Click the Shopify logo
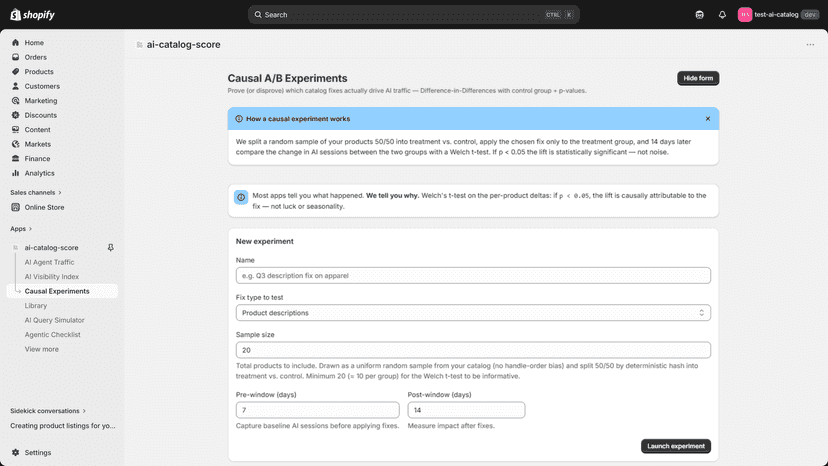 [33, 15]
